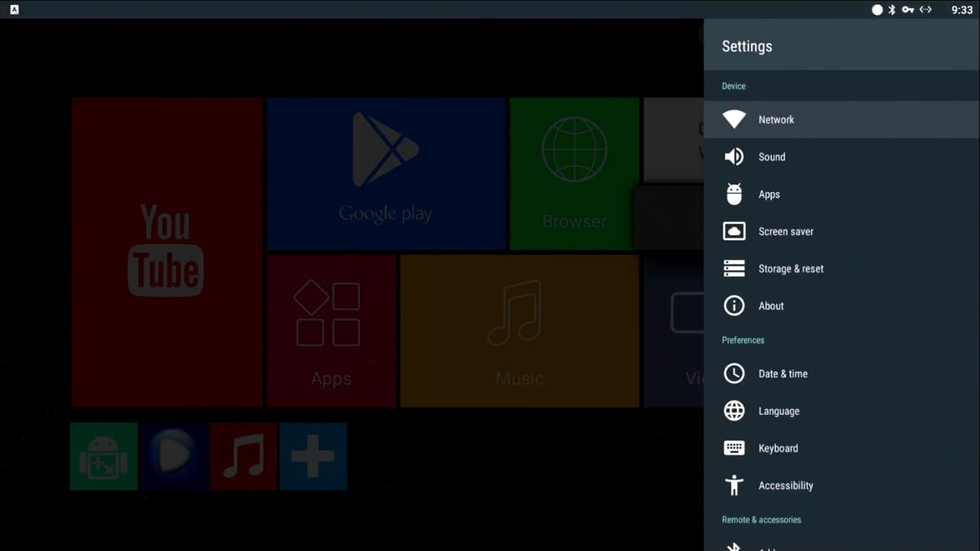
Task: Open the Network settings entry
Action: (842, 119)
